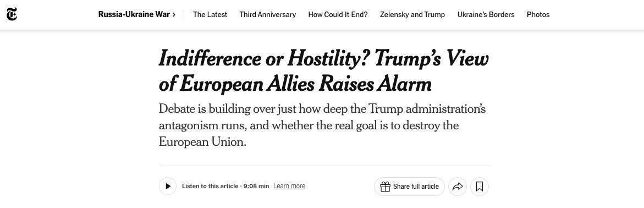Image resolution: width=644 pixels, height=208 pixels.
Task: Bookmark this article
Action: pos(480,187)
